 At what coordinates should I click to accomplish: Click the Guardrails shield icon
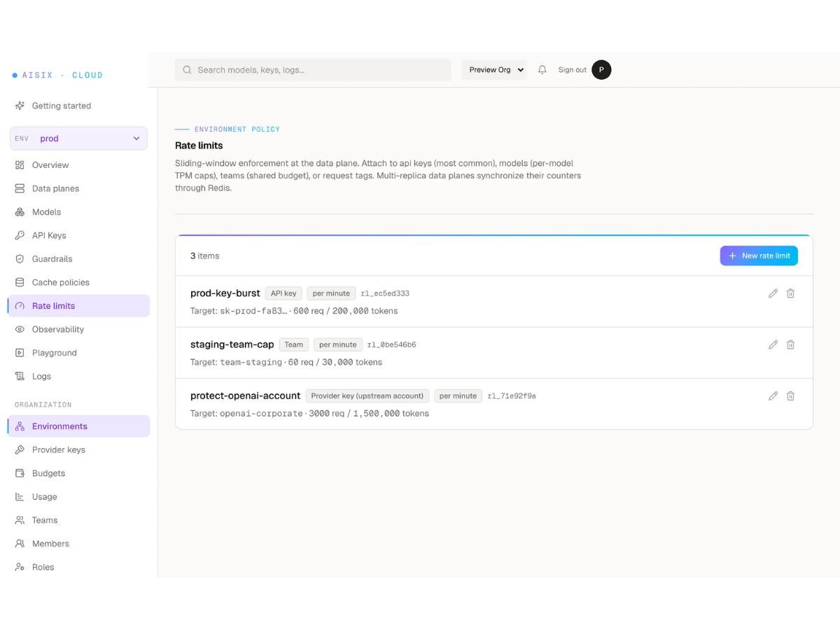pos(20,259)
